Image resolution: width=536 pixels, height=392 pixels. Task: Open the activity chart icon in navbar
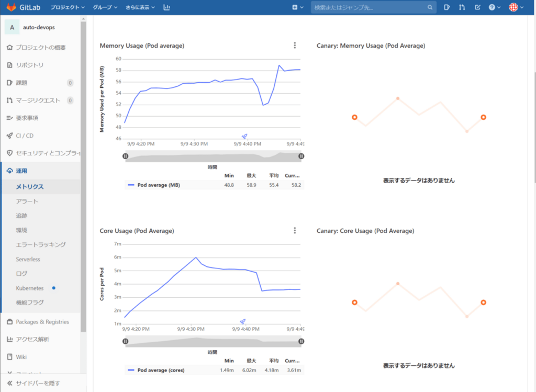(166, 7)
